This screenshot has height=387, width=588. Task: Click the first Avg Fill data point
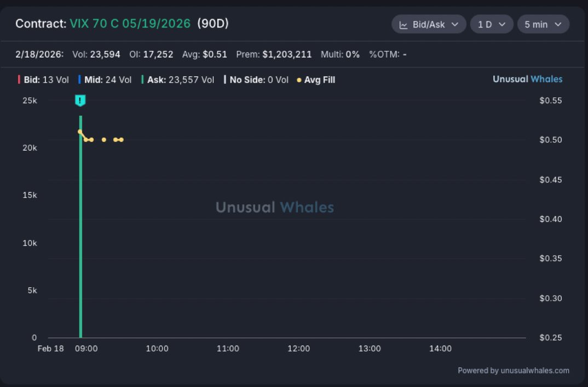pos(80,132)
